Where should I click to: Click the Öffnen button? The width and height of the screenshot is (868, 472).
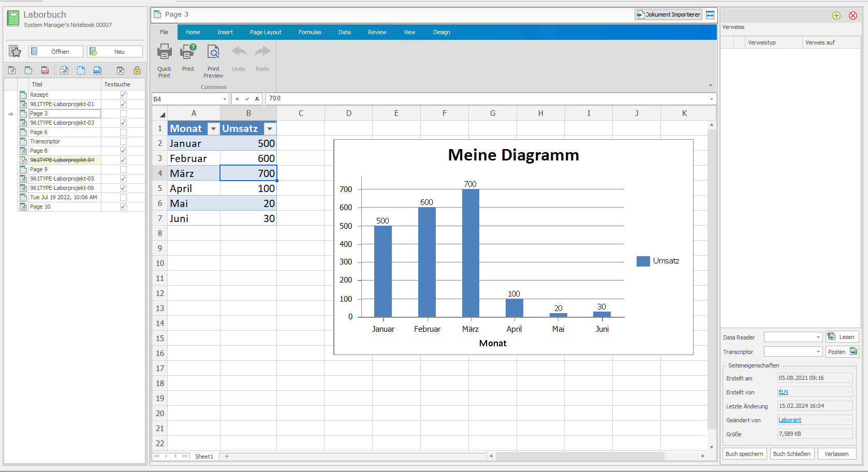56,51
